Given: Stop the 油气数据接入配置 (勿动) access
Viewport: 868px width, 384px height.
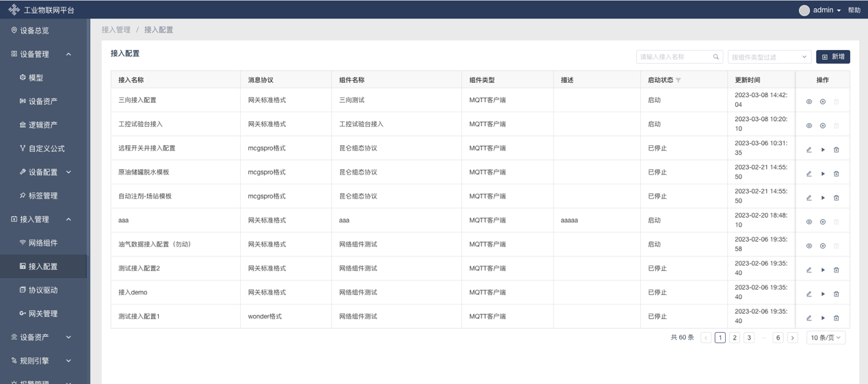Looking at the screenshot, I should (x=823, y=246).
